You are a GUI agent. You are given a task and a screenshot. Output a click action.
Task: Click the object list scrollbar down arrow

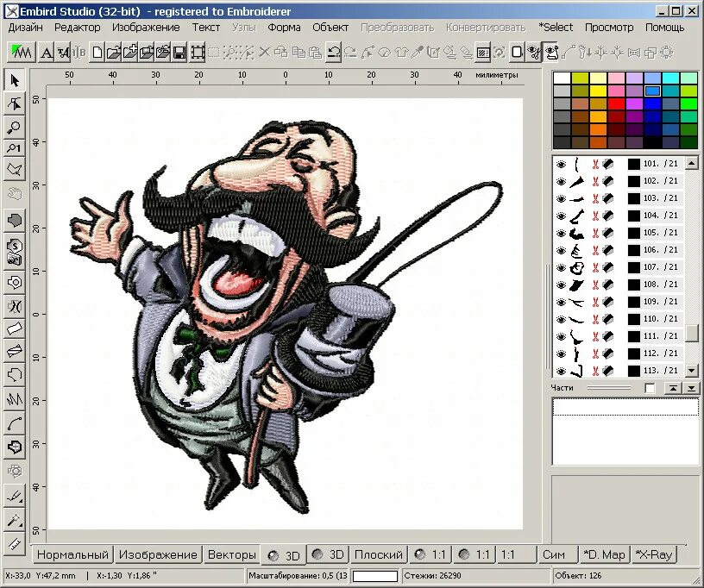pyautogui.click(x=691, y=371)
